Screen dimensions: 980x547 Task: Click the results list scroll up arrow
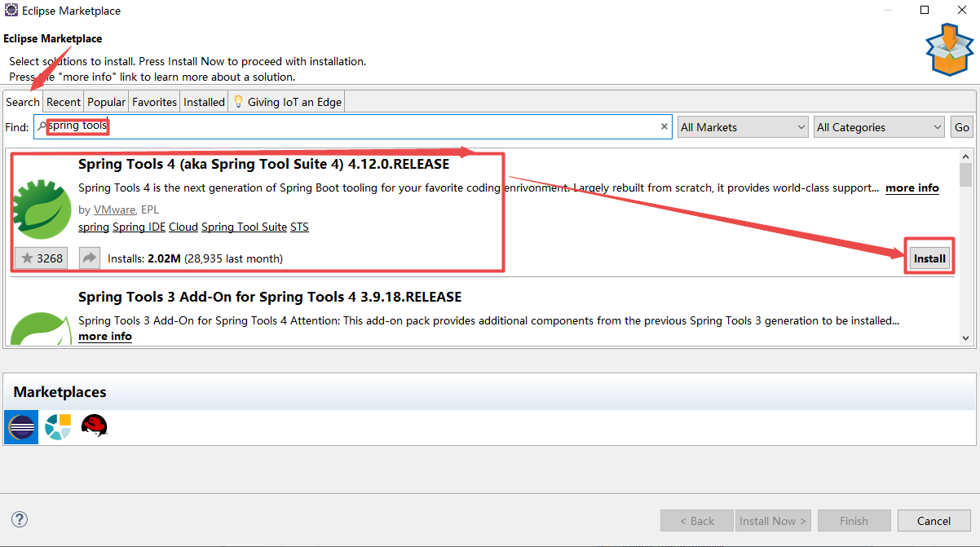click(x=966, y=157)
